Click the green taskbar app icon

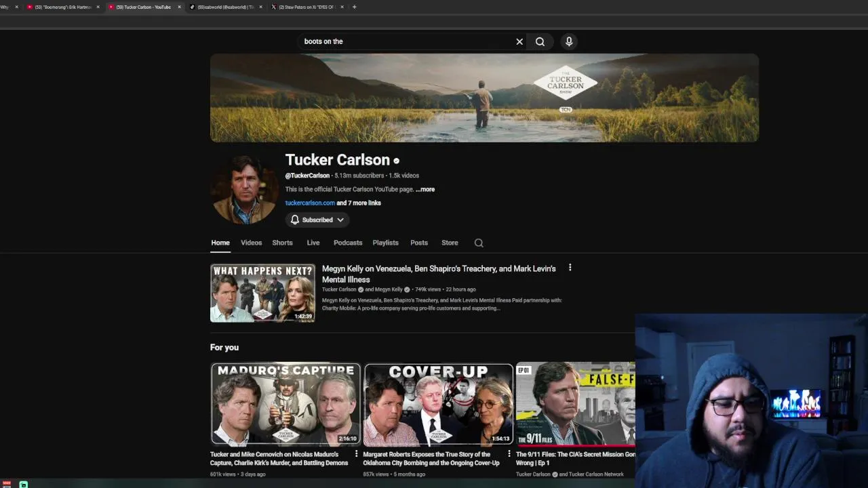click(24, 485)
